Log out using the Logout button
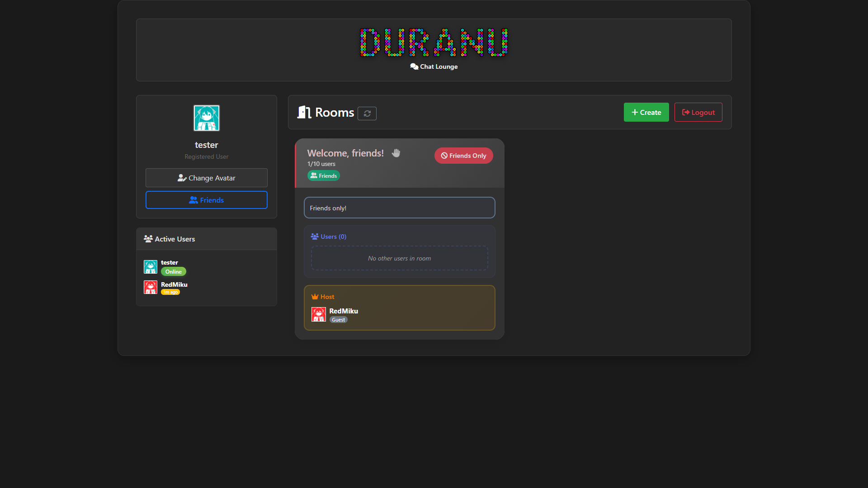The image size is (868, 488). click(698, 112)
